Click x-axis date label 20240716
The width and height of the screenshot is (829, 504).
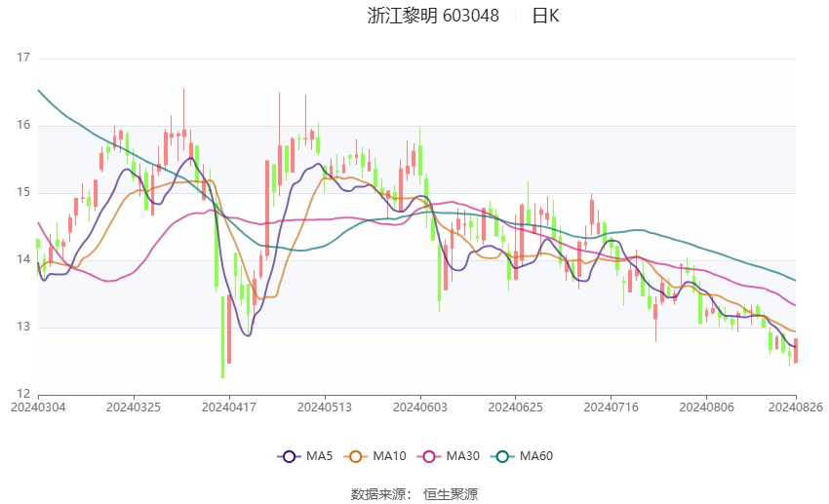point(612,407)
